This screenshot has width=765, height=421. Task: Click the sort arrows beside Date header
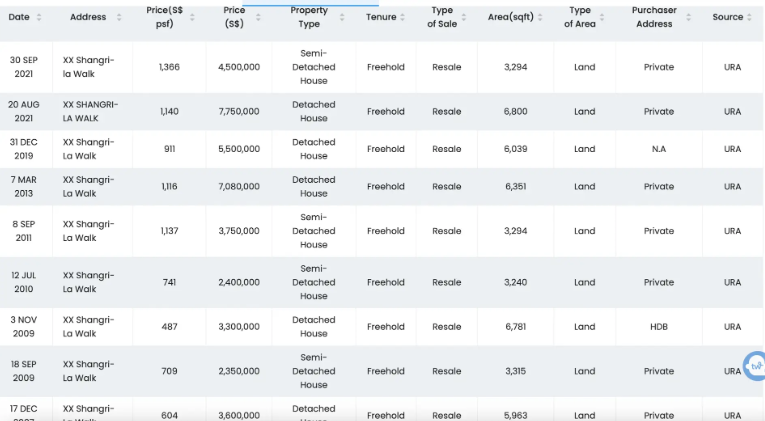[39, 17]
